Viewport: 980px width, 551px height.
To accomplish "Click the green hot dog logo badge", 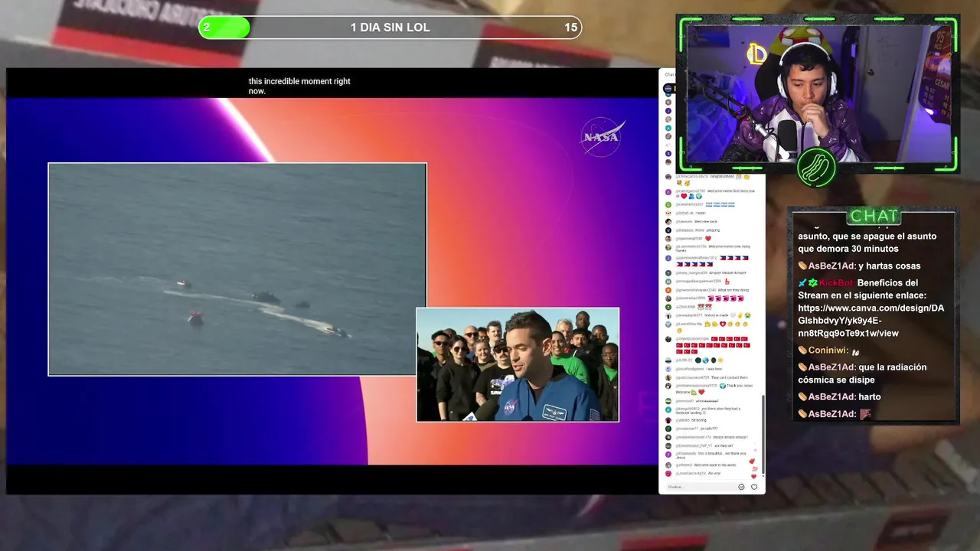I will coord(816,168).
